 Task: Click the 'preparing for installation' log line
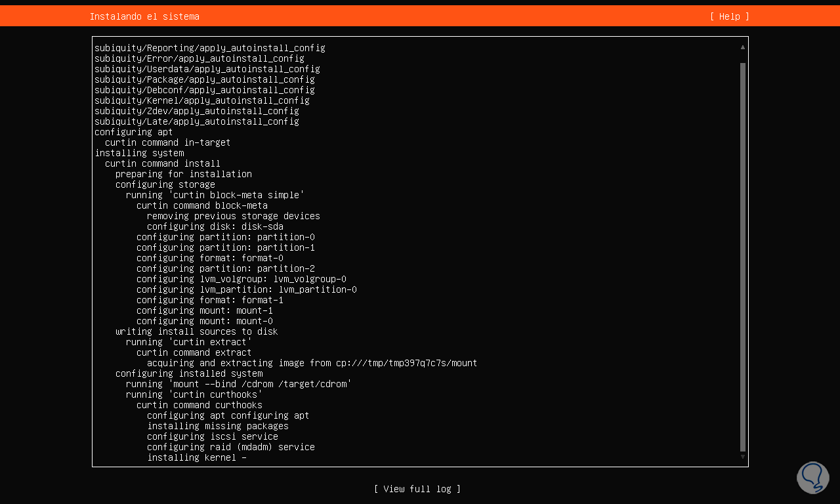183,174
